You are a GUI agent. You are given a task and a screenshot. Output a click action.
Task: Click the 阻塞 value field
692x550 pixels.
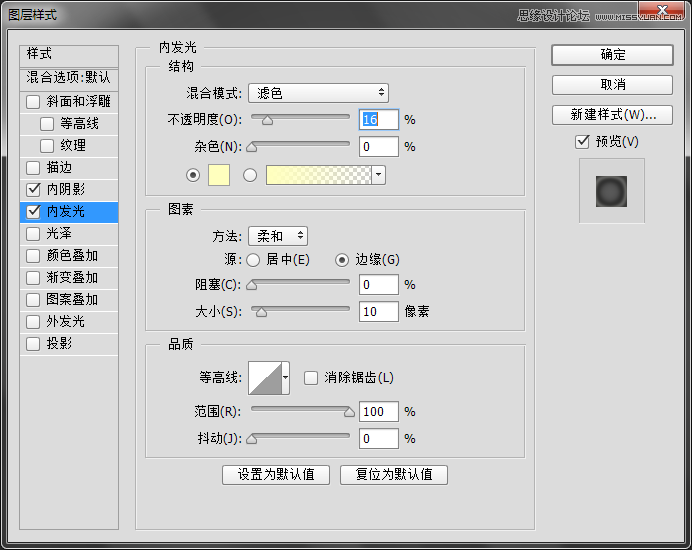(379, 285)
